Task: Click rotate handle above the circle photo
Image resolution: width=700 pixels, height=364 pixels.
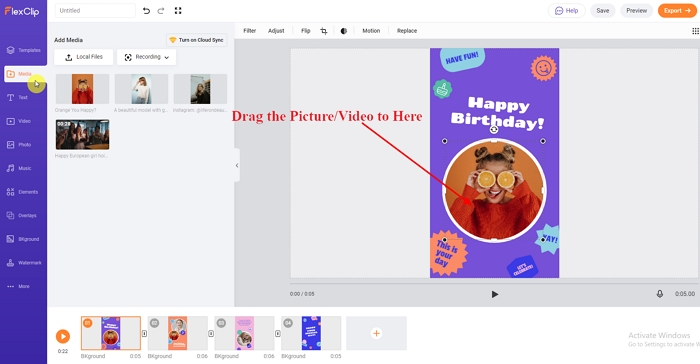Action: click(x=494, y=130)
